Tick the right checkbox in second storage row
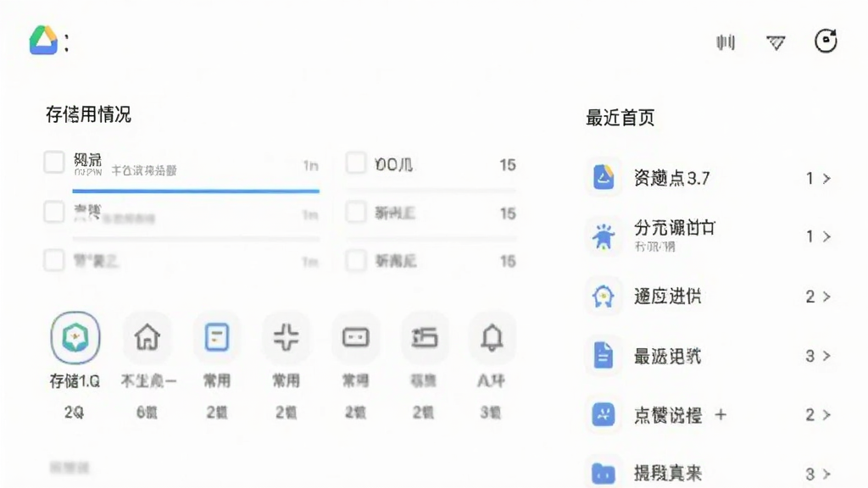The width and height of the screenshot is (868, 488). point(356,212)
